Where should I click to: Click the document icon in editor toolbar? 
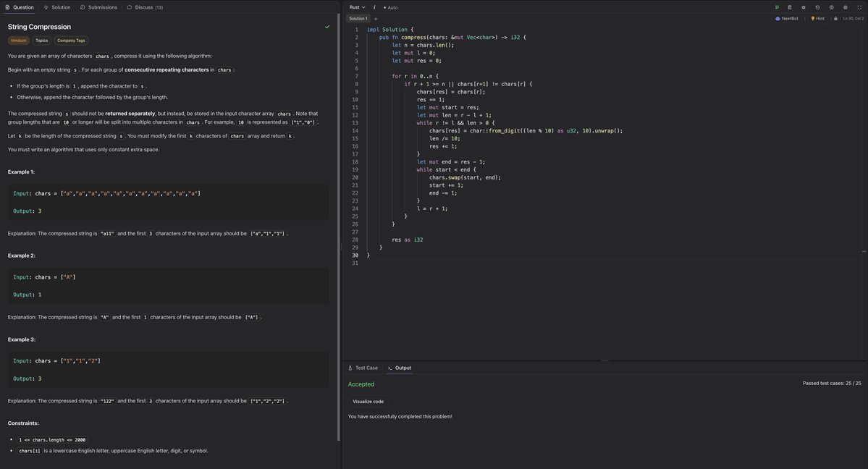click(789, 7)
